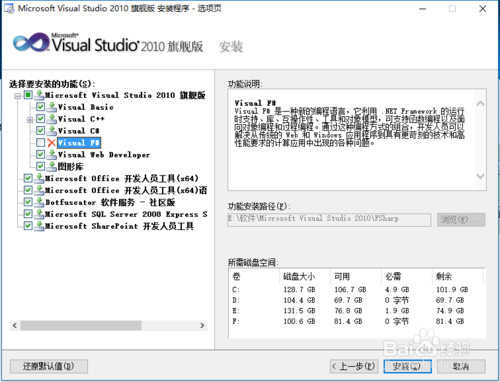
Task: Check the Visual F# checkbox
Action: pyautogui.click(x=40, y=143)
